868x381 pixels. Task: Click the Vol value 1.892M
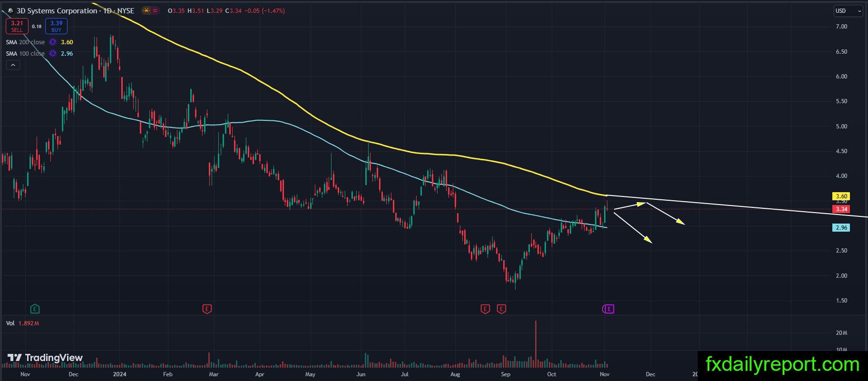[29, 323]
